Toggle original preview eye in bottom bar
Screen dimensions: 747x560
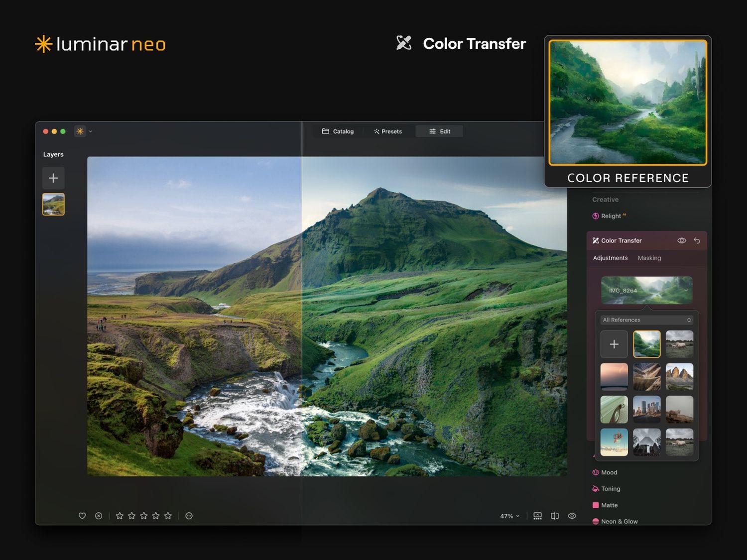pos(572,516)
